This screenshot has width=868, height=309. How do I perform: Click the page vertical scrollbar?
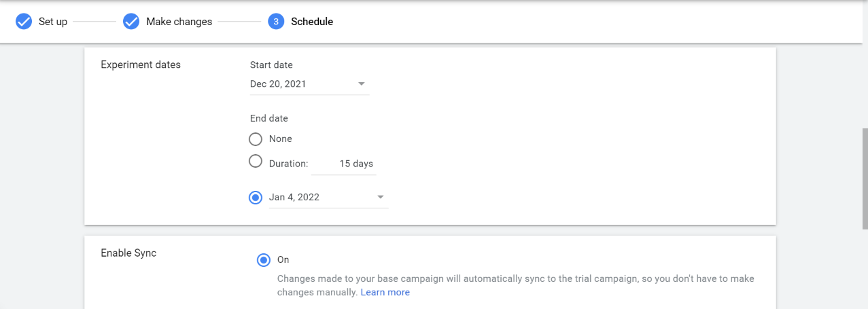click(865, 170)
